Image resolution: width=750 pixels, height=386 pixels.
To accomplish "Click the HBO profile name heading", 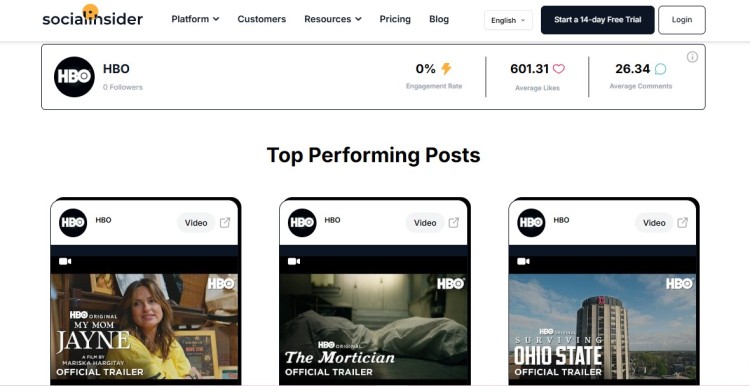I will 116,69.
